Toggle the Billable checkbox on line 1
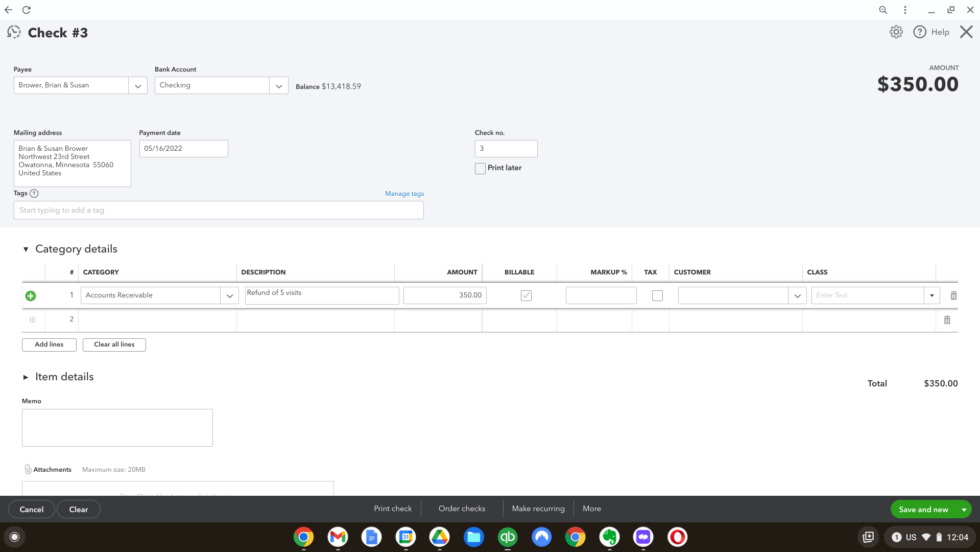The width and height of the screenshot is (980, 552). pyautogui.click(x=525, y=295)
